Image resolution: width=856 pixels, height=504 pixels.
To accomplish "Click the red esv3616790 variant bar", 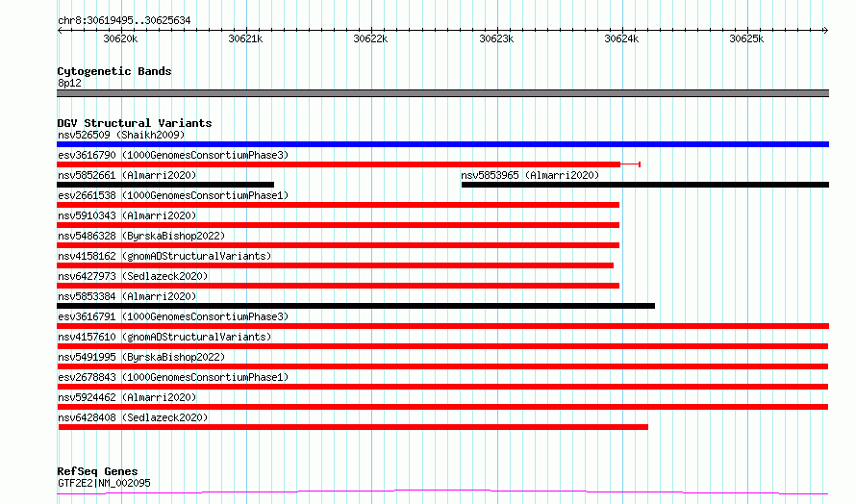I will tap(339, 164).
